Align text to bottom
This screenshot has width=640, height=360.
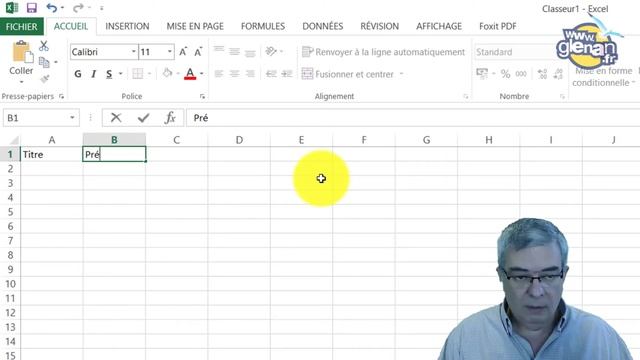click(x=250, y=52)
